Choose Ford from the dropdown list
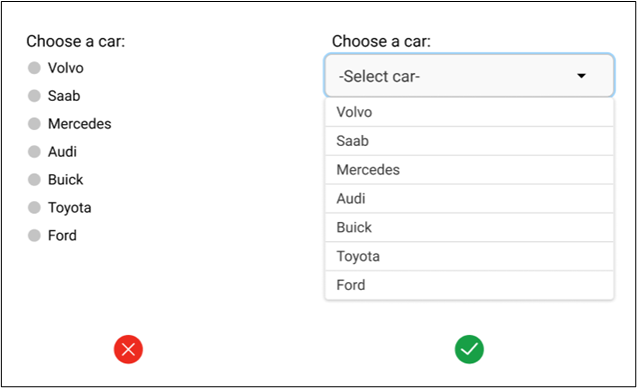 click(469, 285)
